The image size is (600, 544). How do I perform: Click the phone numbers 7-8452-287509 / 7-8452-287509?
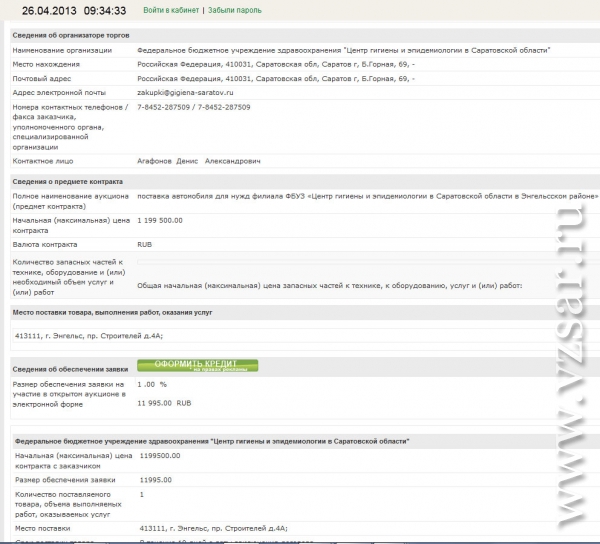click(194, 107)
